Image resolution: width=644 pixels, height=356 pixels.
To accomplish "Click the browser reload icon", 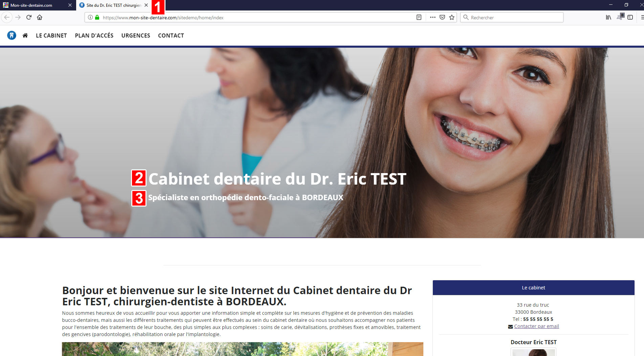I will [x=29, y=17].
